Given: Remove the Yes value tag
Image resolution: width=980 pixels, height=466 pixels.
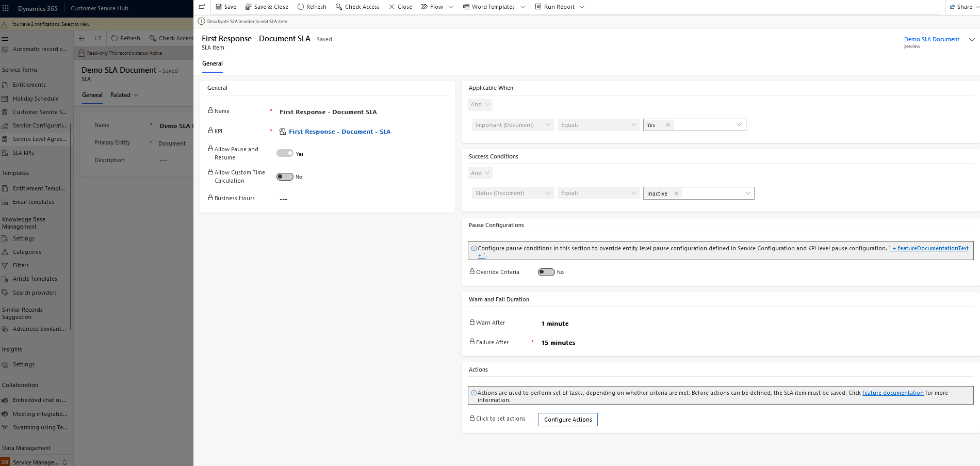Looking at the screenshot, I should pos(668,125).
